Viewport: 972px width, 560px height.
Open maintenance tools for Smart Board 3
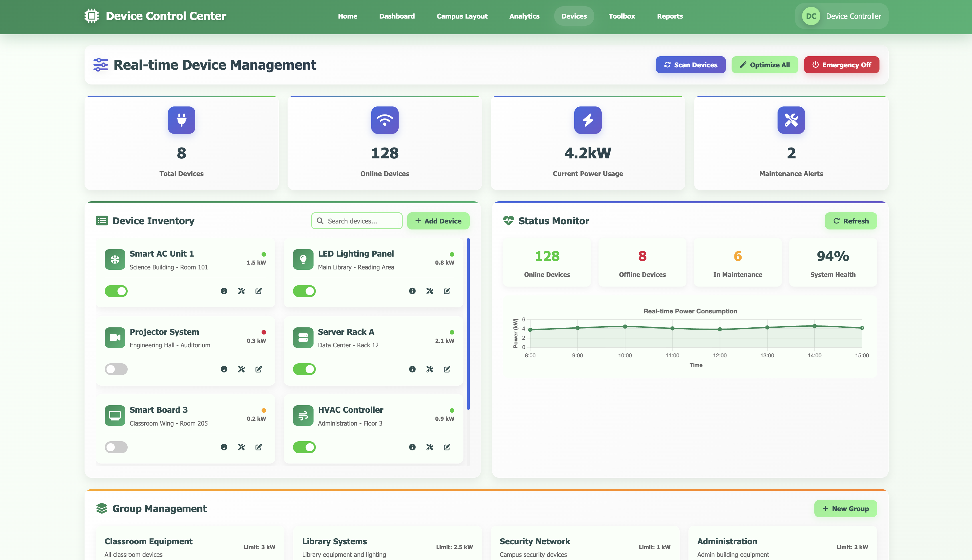[241, 447]
